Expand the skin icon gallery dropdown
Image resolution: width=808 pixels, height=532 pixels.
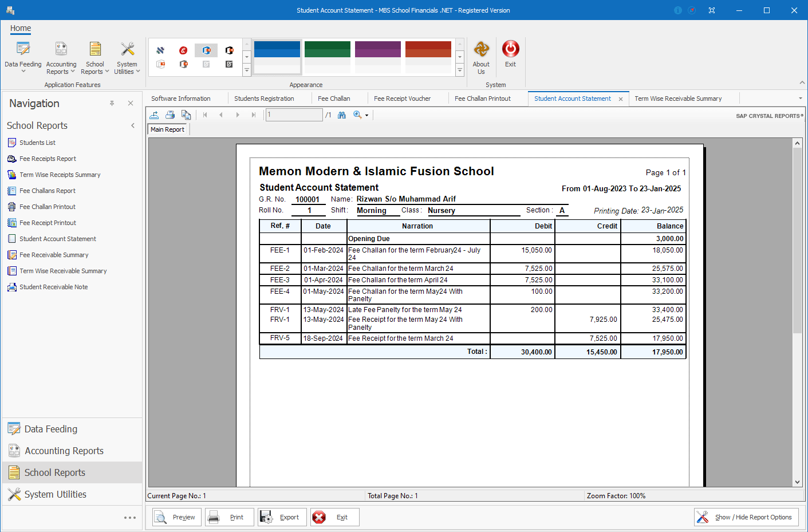click(247, 70)
